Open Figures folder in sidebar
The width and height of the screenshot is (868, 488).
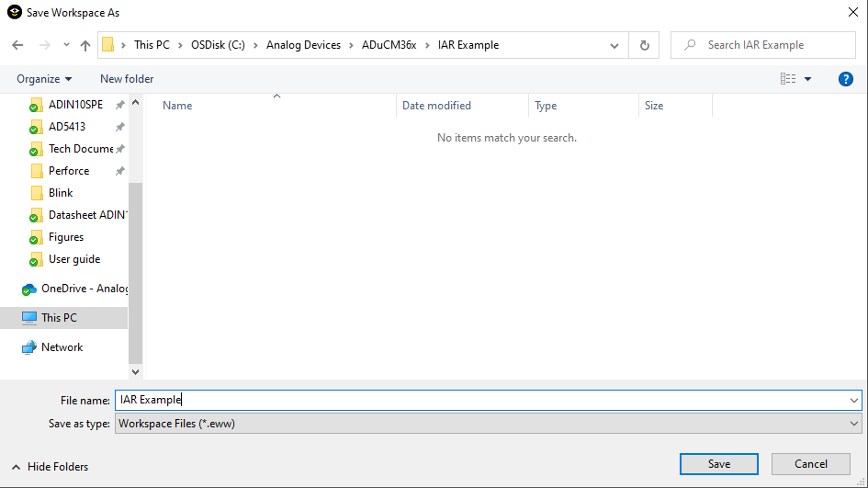pyautogui.click(x=66, y=237)
